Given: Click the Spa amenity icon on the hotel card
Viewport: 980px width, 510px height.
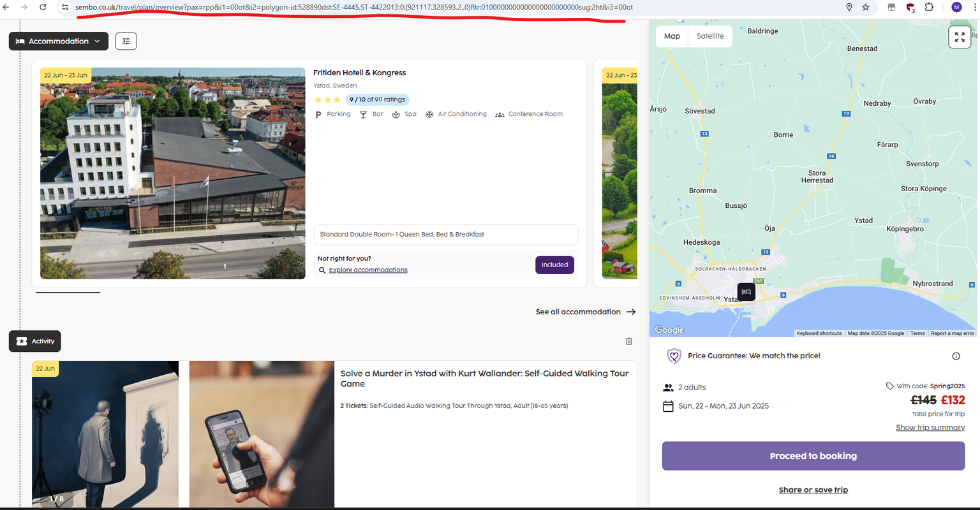Looking at the screenshot, I should pyautogui.click(x=396, y=113).
